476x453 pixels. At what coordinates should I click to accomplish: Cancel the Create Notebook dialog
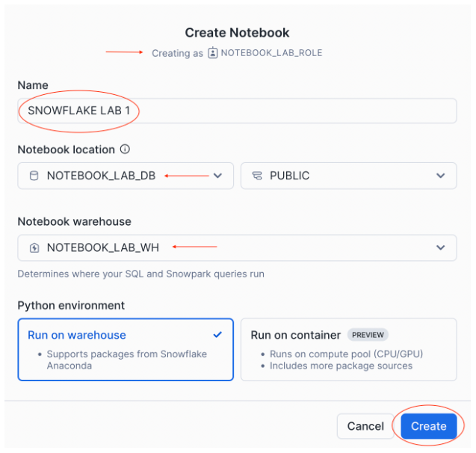[x=365, y=426]
